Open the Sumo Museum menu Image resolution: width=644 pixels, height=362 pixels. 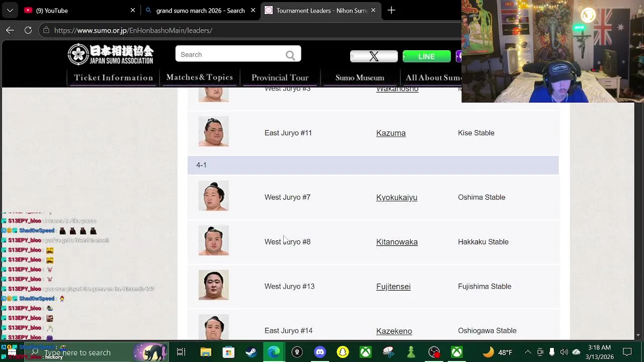click(360, 77)
